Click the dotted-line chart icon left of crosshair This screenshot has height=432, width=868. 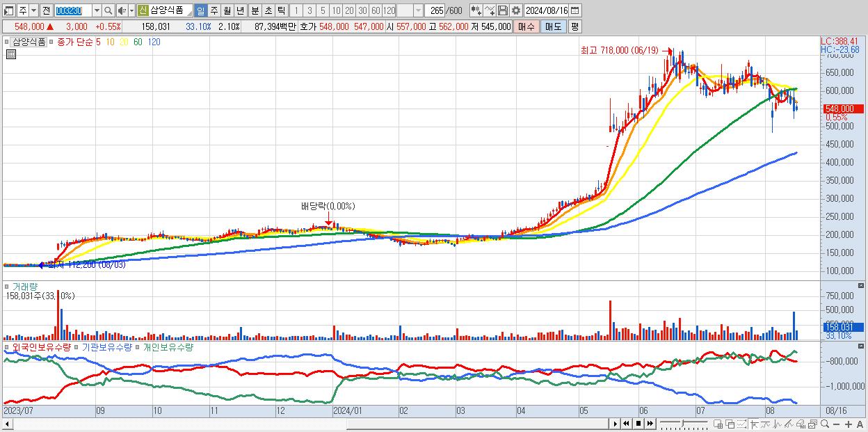tap(741, 424)
